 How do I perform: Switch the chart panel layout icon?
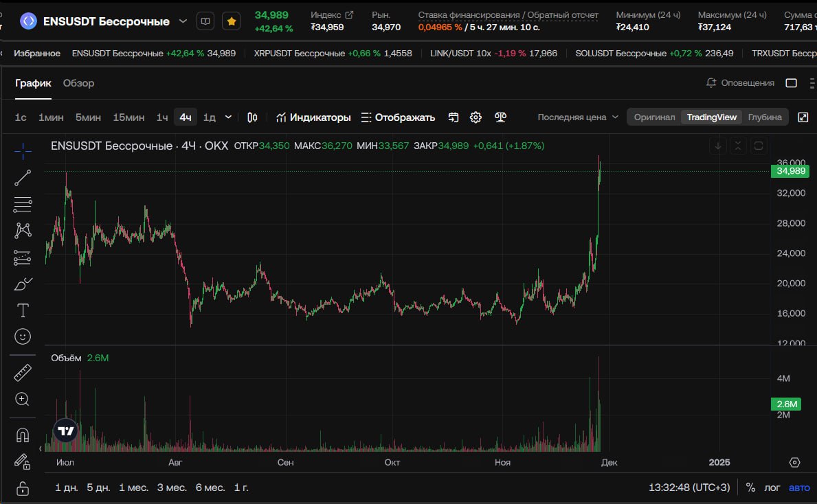coord(791,83)
